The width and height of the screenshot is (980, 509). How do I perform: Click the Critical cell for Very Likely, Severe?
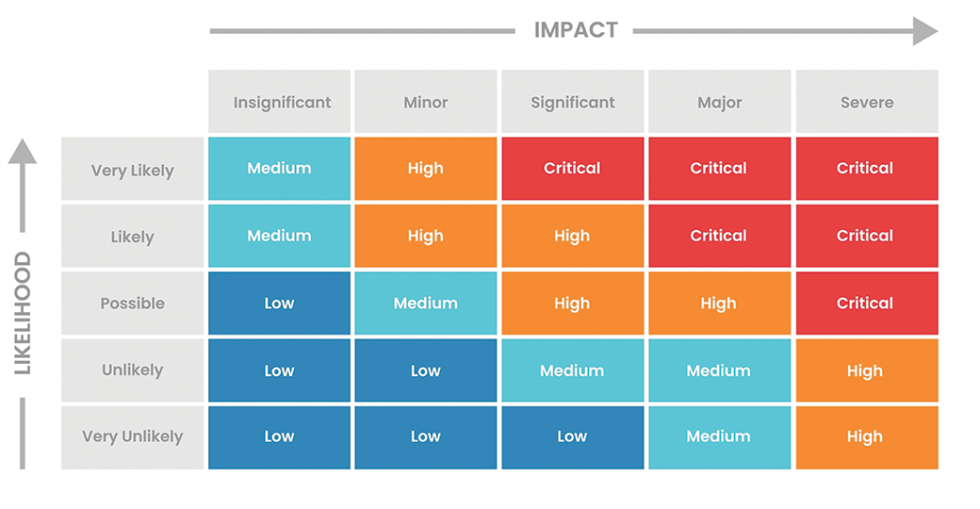pos(866,169)
